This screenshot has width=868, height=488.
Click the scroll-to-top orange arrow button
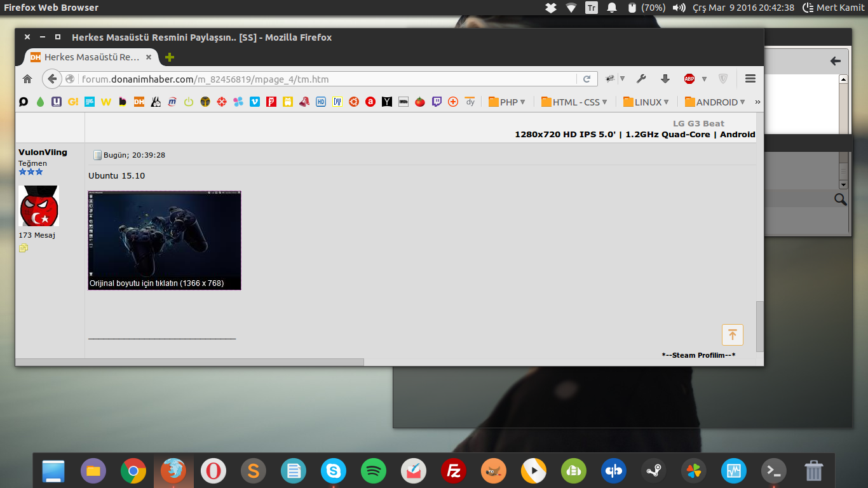(x=732, y=335)
